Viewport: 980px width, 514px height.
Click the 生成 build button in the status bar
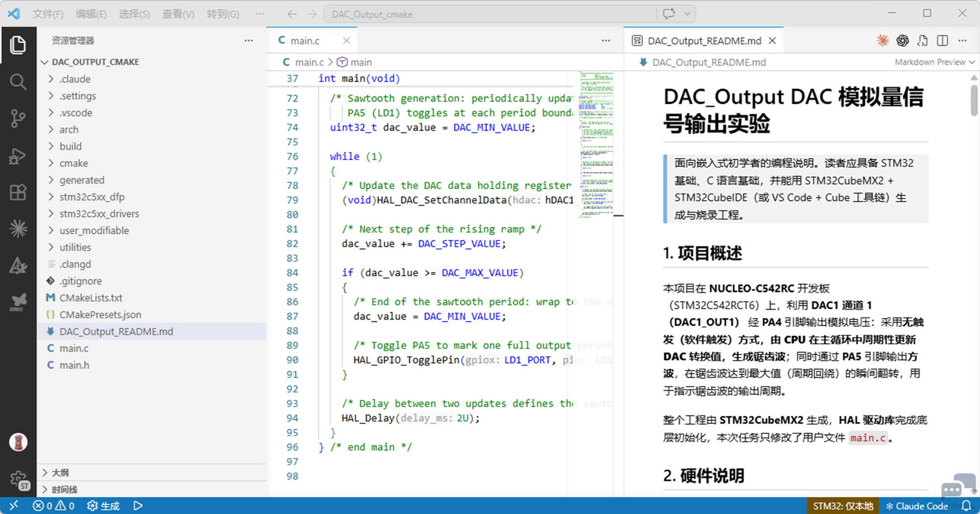tap(103, 506)
